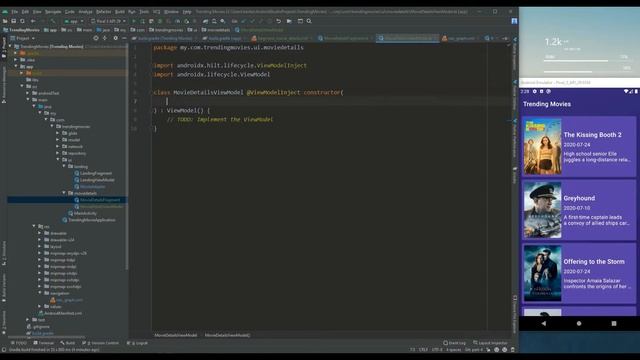Image resolution: width=640 pixels, height=360 pixels.
Task: Select the moviedetails breadcrumb
Action: (216, 30)
